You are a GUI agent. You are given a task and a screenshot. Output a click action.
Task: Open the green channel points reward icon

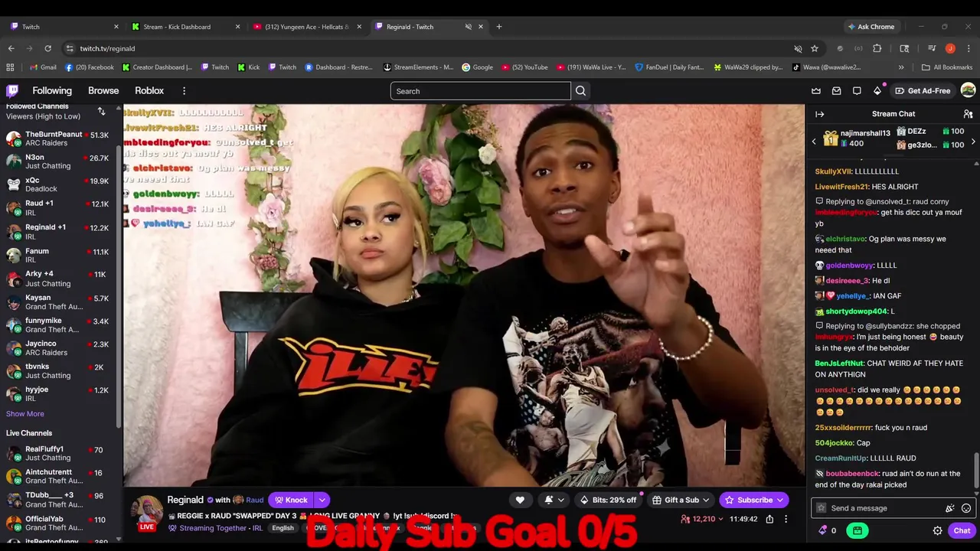click(x=857, y=530)
